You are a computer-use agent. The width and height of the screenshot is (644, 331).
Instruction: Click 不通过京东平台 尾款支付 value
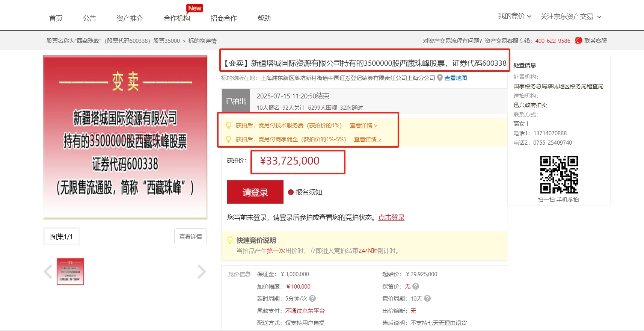(305, 311)
